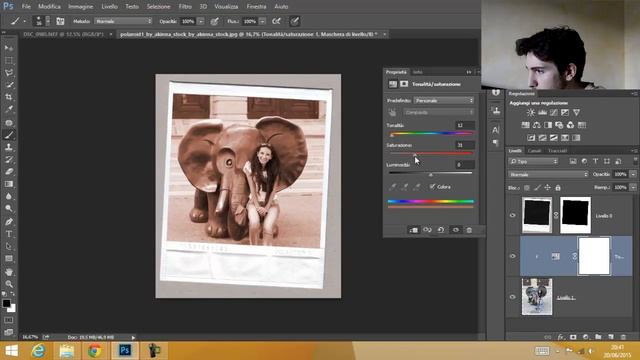Open layer blend mode Normale dropdown
The width and height of the screenshot is (640, 360).
(x=549, y=174)
